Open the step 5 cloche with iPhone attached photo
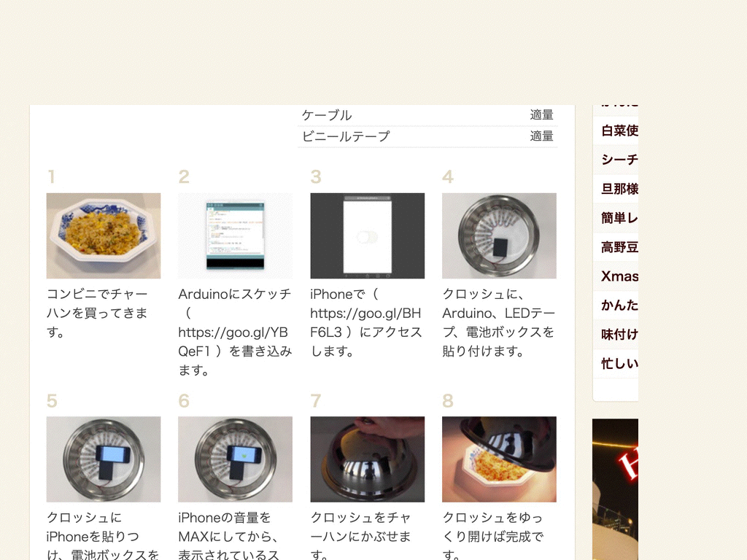Image resolution: width=747 pixels, height=560 pixels. point(104,459)
